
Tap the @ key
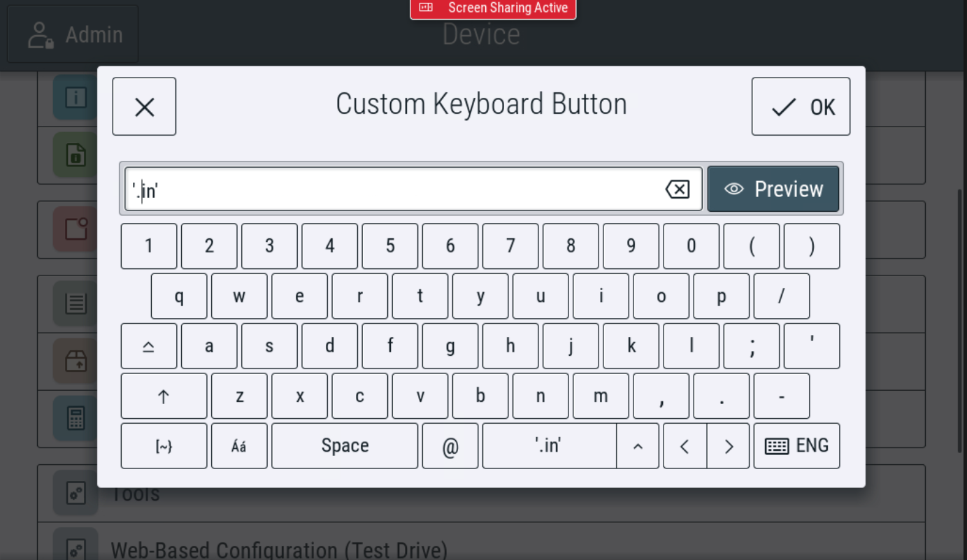(x=450, y=445)
